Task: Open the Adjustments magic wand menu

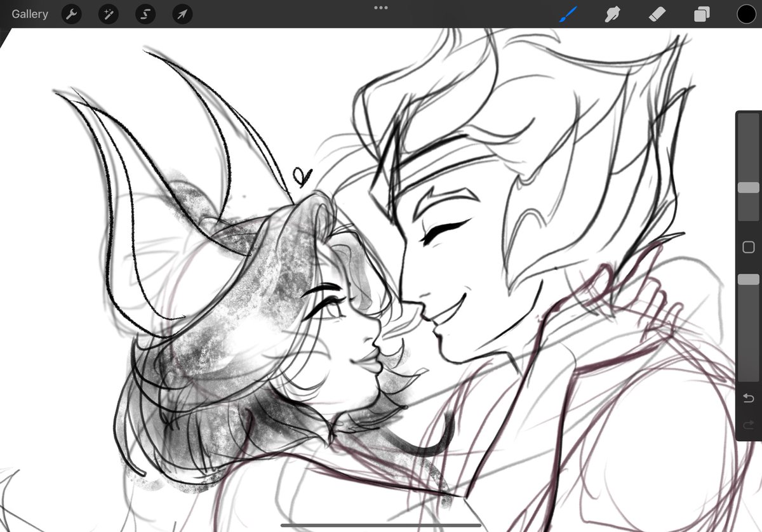Action: tap(108, 15)
